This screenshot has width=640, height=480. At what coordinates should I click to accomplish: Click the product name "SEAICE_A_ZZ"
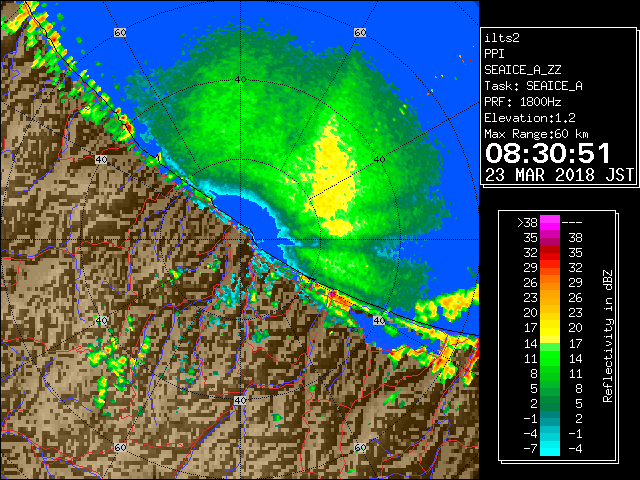tap(523, 70)
